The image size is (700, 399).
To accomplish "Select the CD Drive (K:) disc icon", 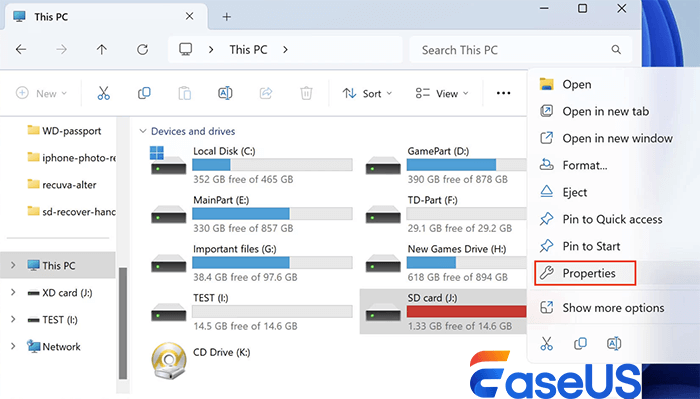I will tap(169, 361).
